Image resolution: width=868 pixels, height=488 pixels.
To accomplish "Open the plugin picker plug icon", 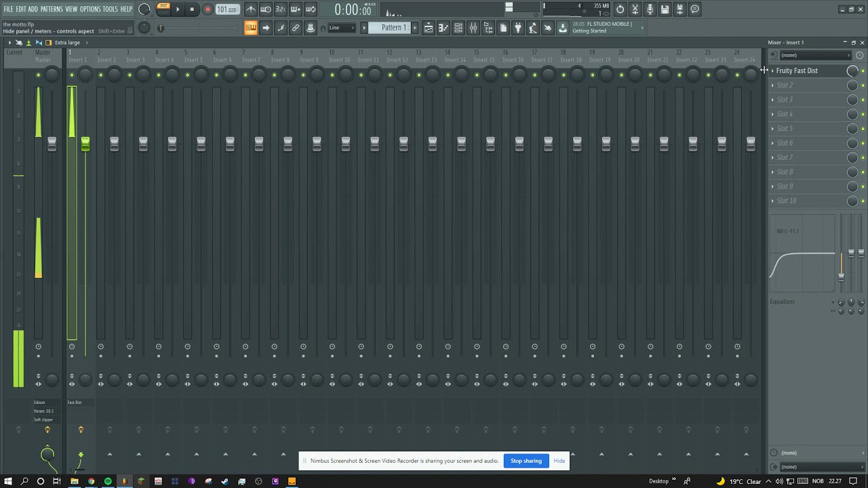I will click(x=518, y=28).
